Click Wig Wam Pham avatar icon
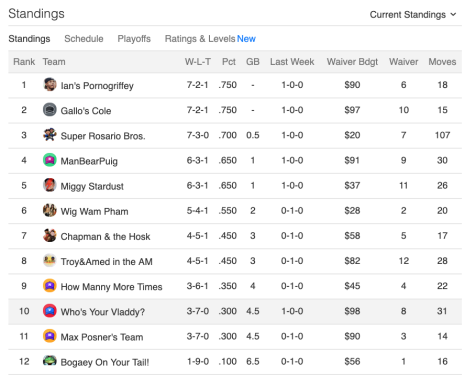This screenshot has width=465, height=375. coord(50,210)
